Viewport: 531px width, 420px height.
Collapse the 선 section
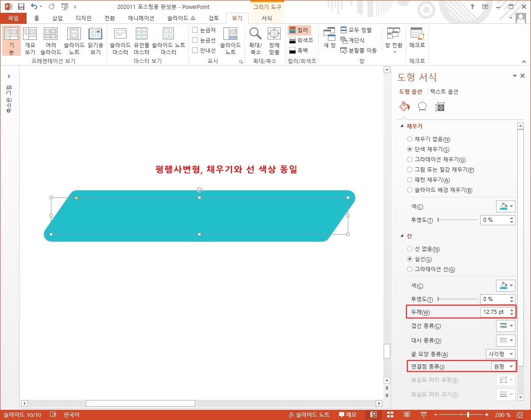[x=402, y=236]
